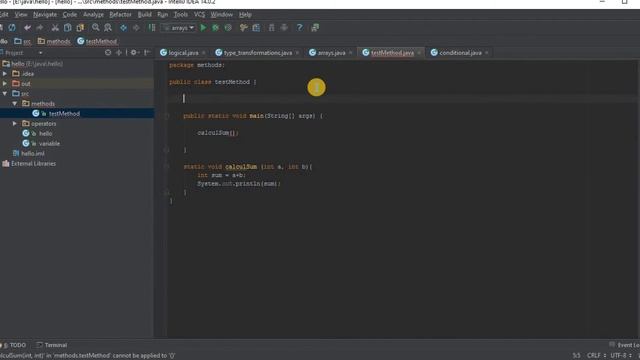
Task: Click the CRLF line separator in status bar
Action: coord(596,356)
